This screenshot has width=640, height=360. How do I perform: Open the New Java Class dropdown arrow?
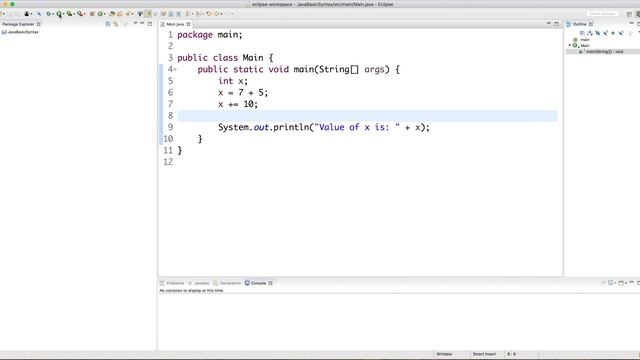[105, 14]
